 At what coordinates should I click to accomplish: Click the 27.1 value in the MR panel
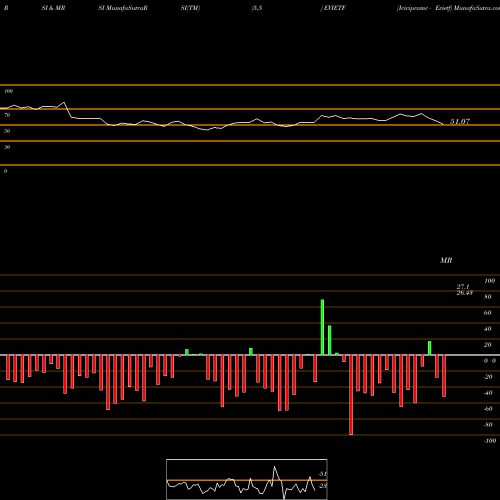(x=463, y=286)
